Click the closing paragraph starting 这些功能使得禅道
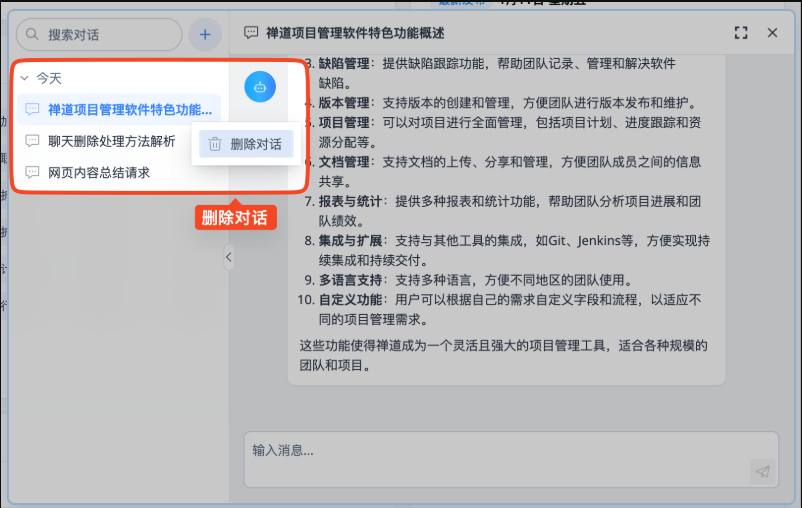802x508 pixels. (x=503, y=356)
